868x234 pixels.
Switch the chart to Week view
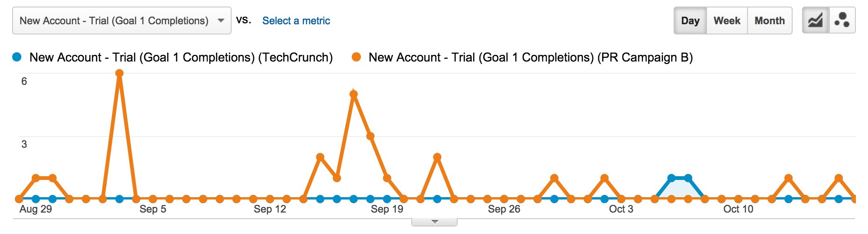tap(727, 21)
